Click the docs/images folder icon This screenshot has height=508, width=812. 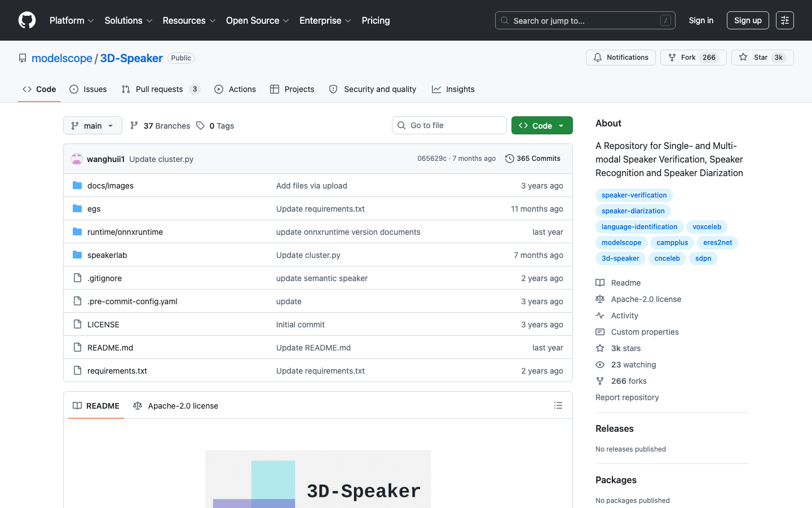pyautogui.click(x=77, y=186)
